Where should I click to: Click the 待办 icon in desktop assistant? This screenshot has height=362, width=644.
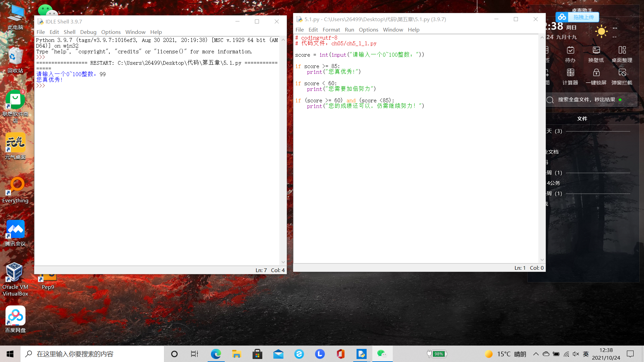[570, 54]
